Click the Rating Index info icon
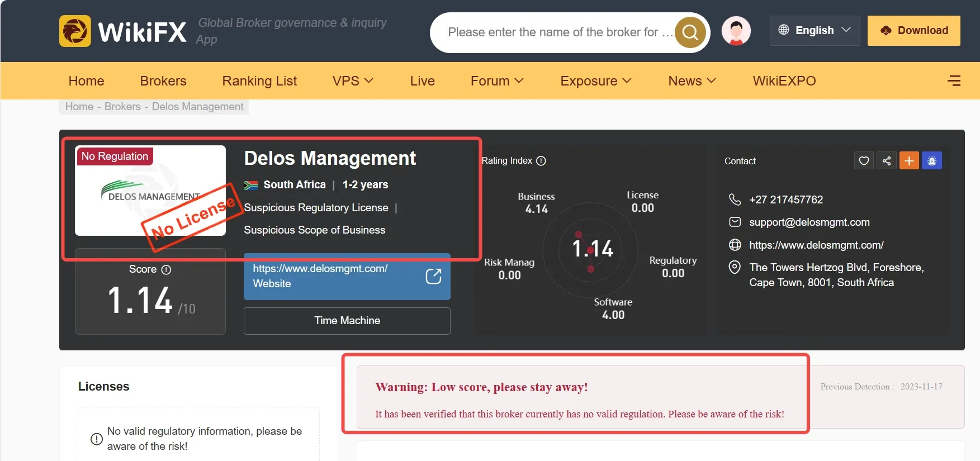This screenshot has width=980, height=461. (541, 161)
